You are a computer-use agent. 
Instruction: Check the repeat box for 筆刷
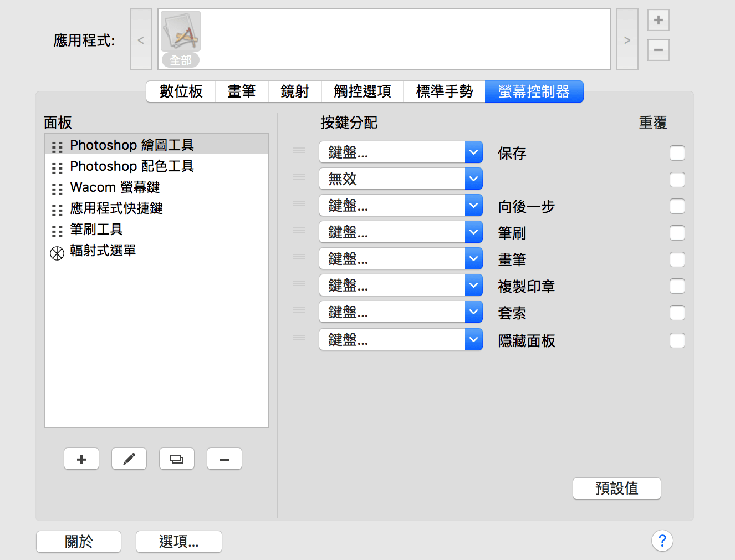[x=677, y=233]
